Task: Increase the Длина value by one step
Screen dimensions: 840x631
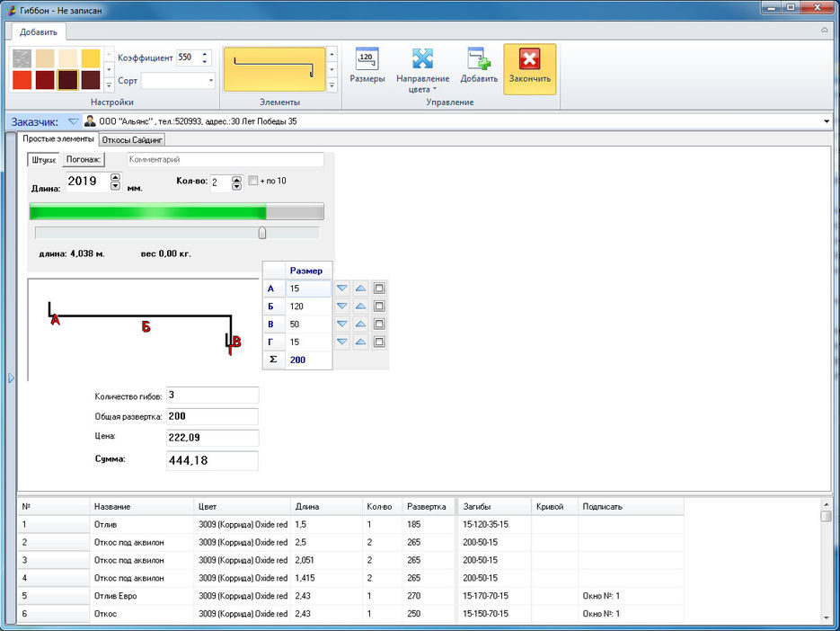Action: (x=115, y=177)
